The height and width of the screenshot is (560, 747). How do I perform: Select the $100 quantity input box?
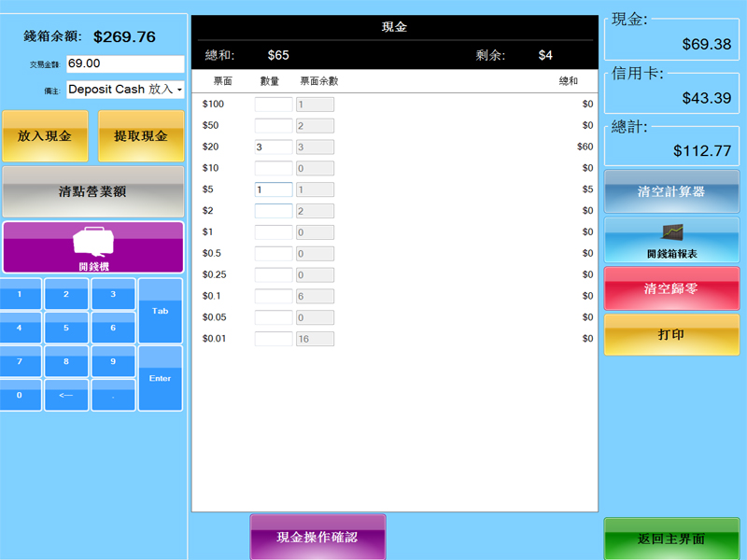tap(274, 105)
